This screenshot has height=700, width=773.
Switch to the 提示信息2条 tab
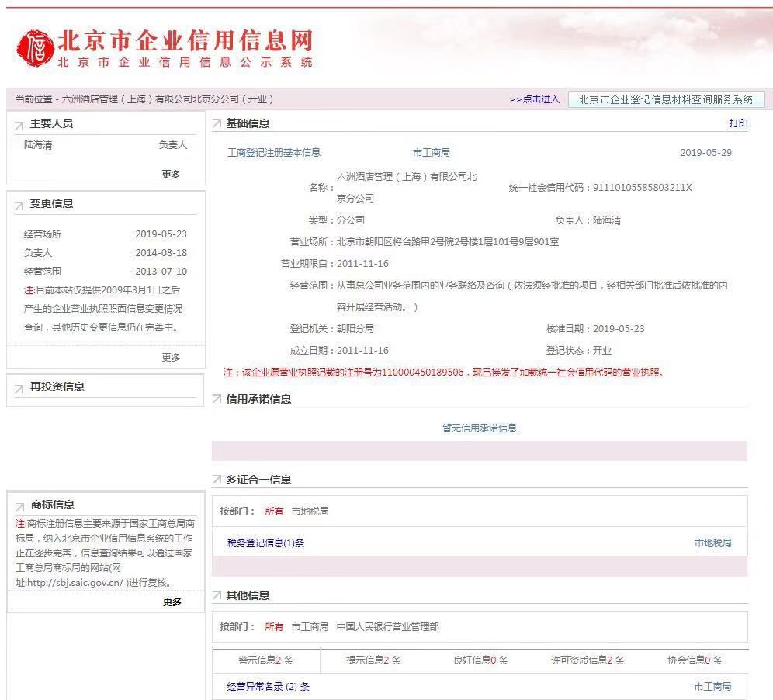point(373,660)
